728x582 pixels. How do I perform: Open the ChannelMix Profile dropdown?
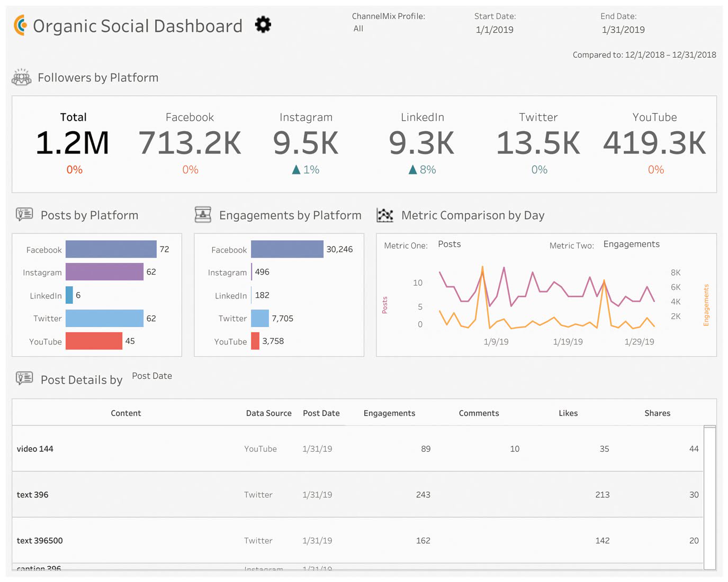[358, 29]
